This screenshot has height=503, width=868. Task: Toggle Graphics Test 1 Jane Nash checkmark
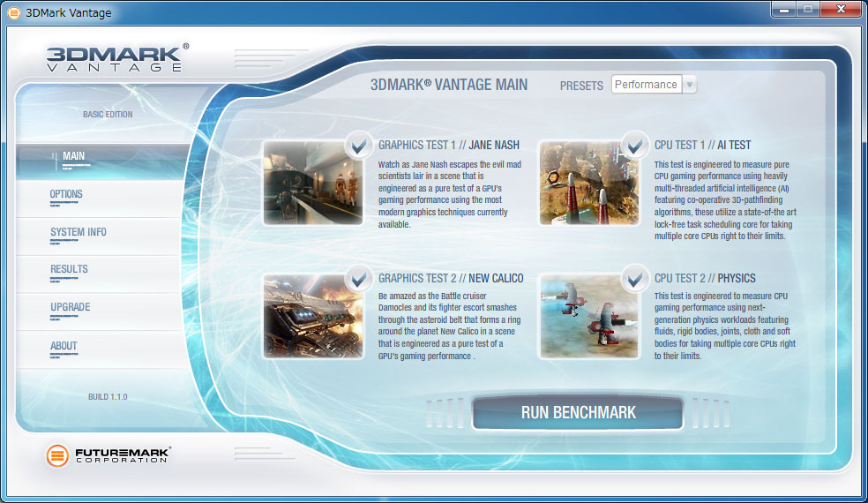pyautogui.click(x=359, y=146)
